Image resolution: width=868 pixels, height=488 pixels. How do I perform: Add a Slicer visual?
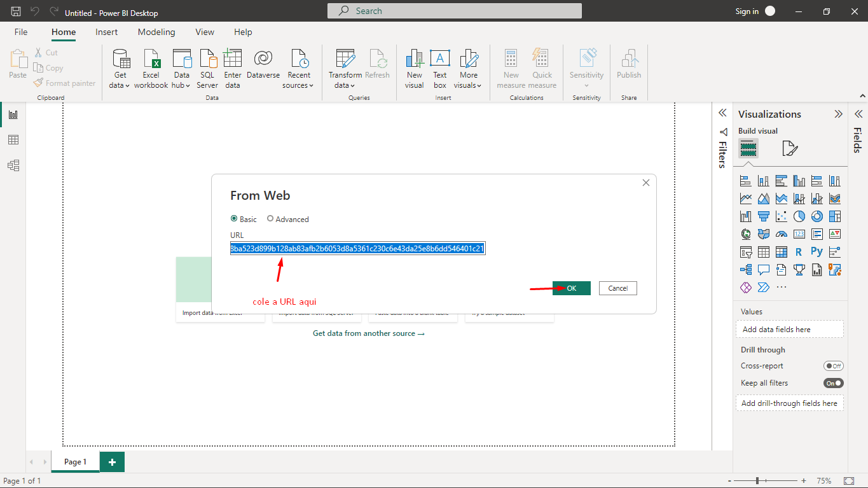pyautogui.click(x=746, y=252)
